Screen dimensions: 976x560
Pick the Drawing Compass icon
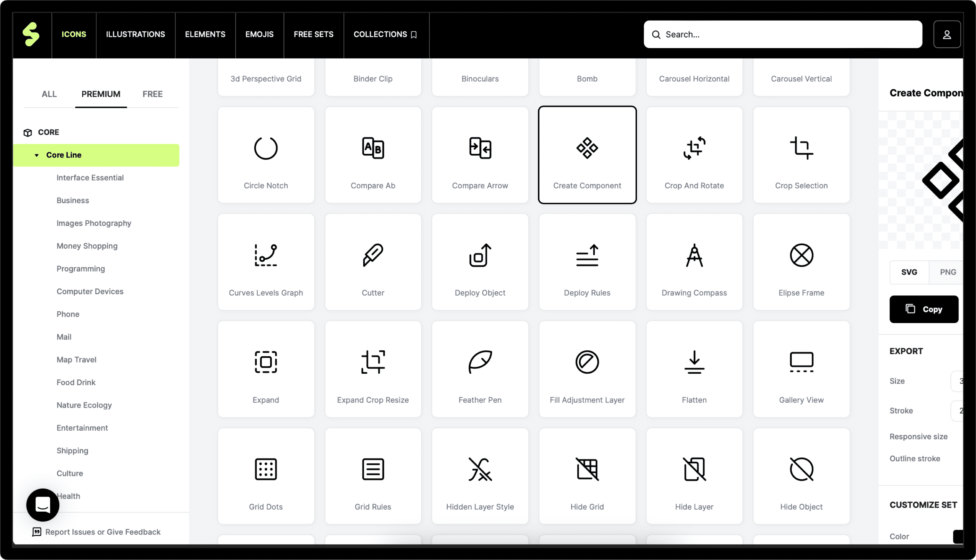tap(694, 262)
